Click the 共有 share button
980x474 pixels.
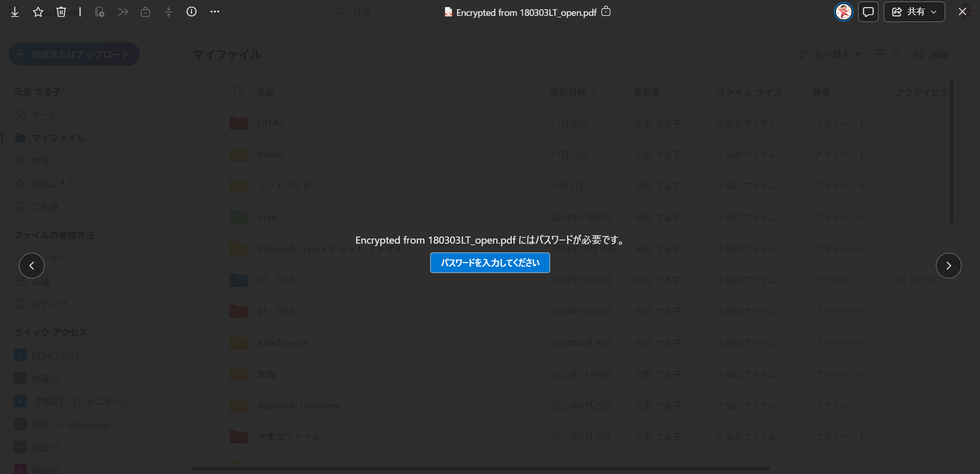click(x=909, y=12)
